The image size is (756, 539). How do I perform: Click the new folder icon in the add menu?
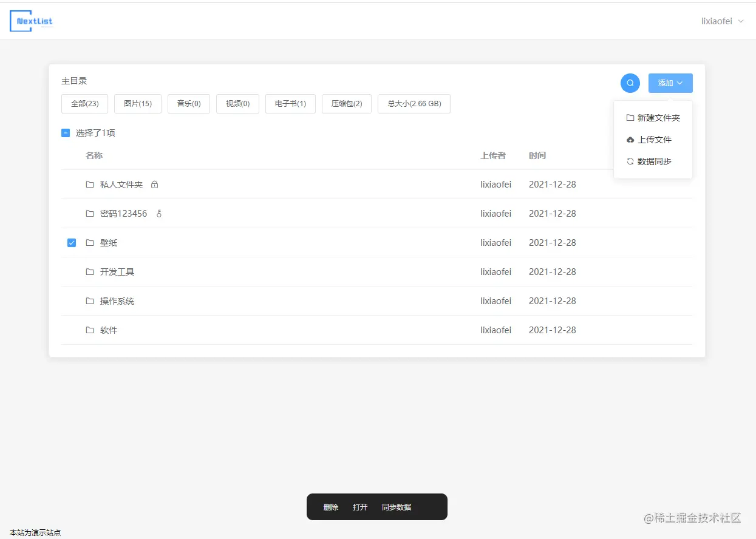pyautogui.click(x=630, y=117)
